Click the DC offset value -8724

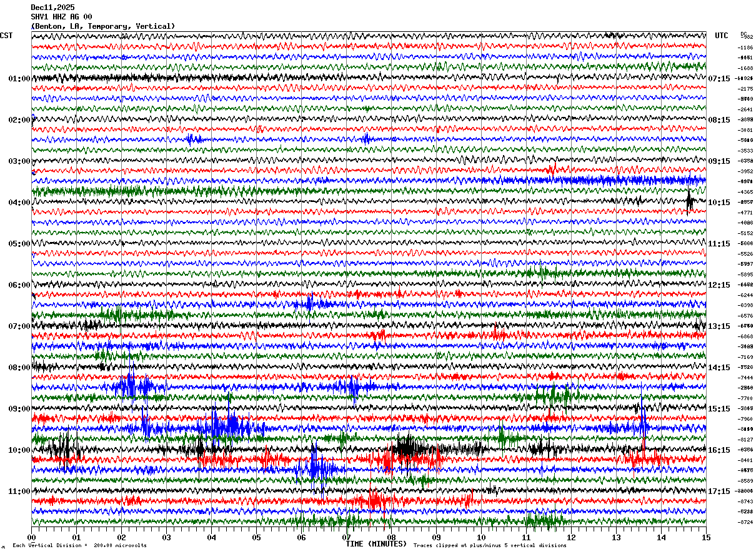[x=746, y=522]
